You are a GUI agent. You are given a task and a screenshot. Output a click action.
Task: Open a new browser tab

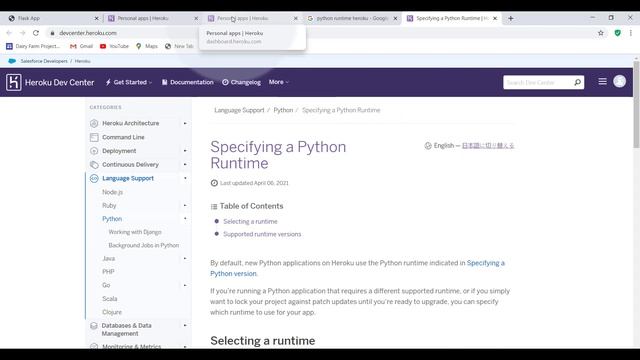(511, 18)
